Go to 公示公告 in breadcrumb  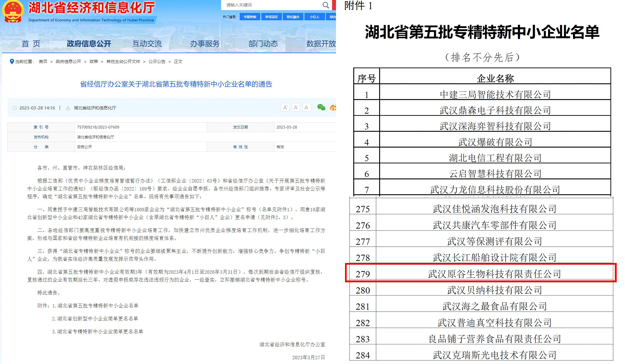click(157, 61)
